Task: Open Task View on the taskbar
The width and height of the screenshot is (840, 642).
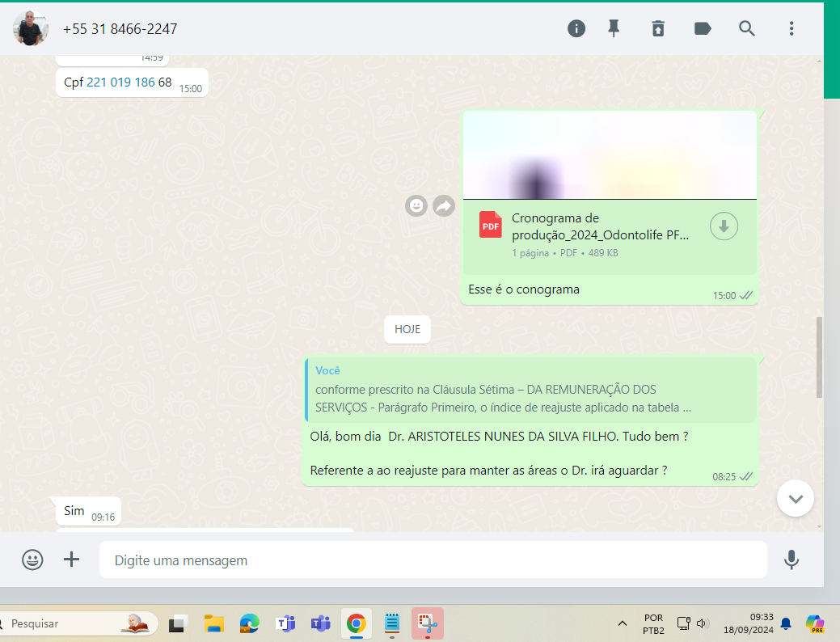Action: [178, 623]
